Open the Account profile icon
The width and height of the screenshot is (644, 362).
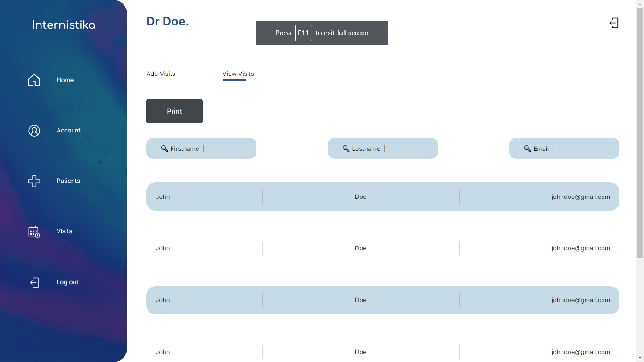click(x=34, y=131)
